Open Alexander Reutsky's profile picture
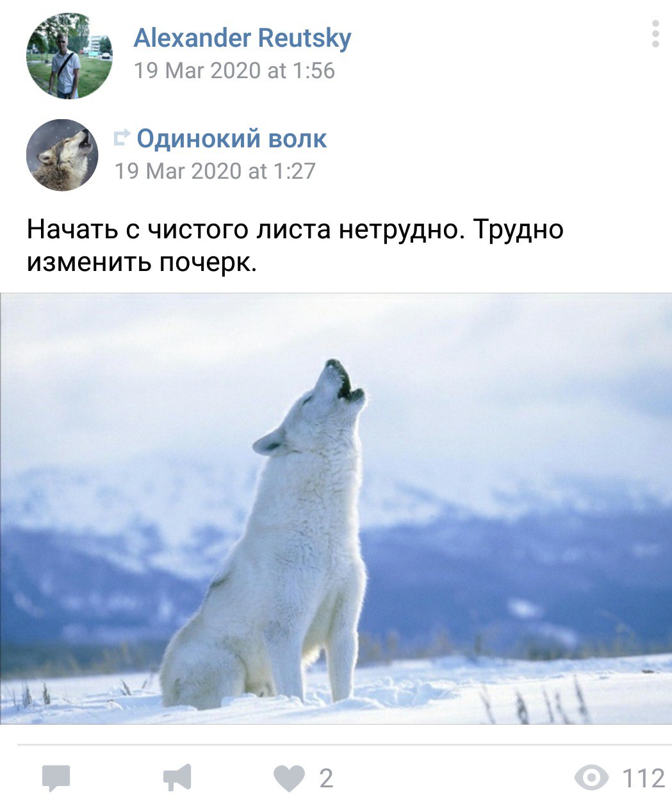This screenshot has width=672, height=804. point(69,56)
